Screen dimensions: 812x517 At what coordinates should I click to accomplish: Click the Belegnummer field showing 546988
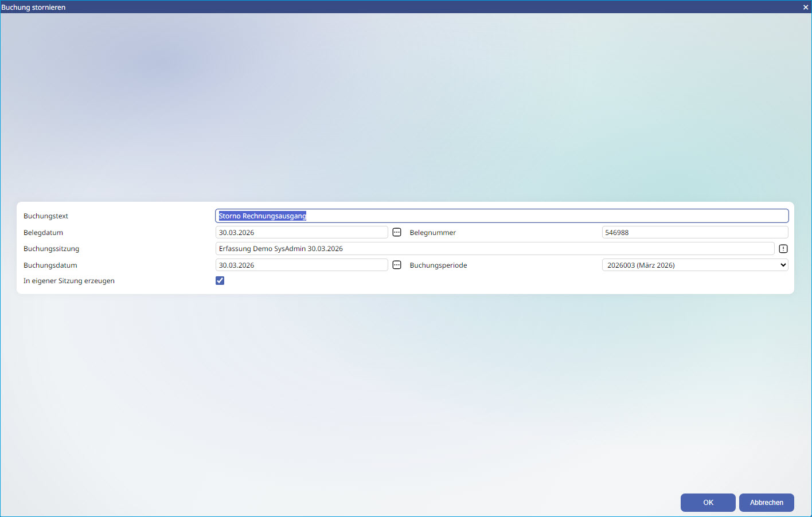[x=695, y=232]
